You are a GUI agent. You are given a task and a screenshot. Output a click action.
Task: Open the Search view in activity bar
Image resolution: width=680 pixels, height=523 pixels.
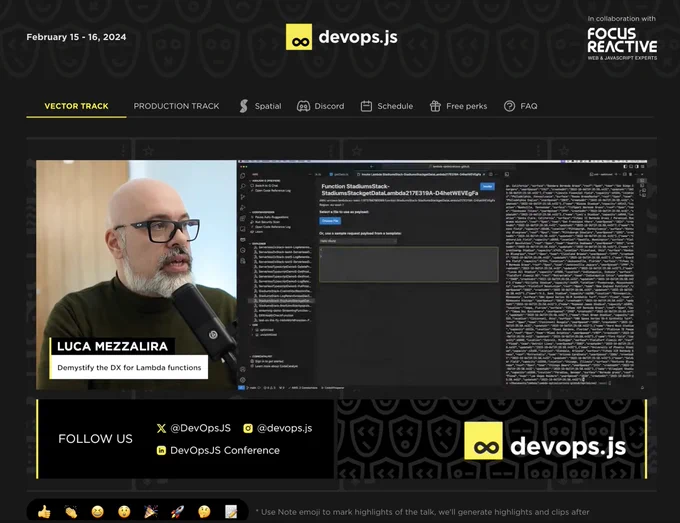[x=243, y=186]
